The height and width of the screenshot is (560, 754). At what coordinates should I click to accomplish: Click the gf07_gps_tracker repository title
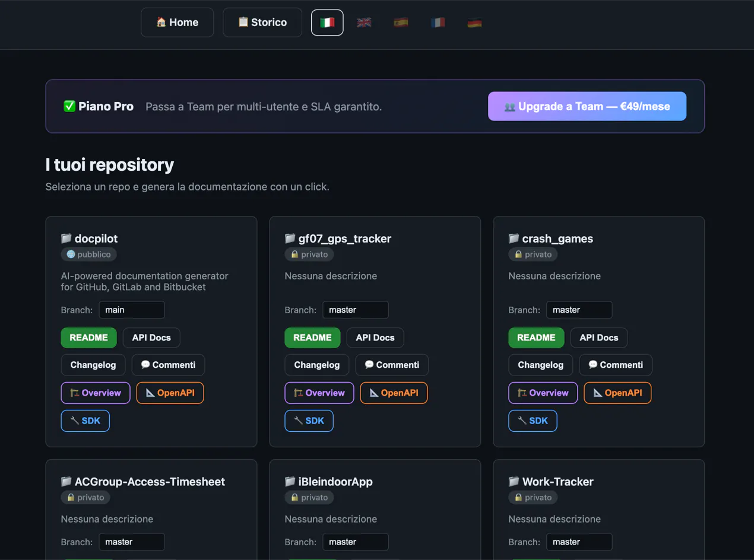tap(338, 238)
